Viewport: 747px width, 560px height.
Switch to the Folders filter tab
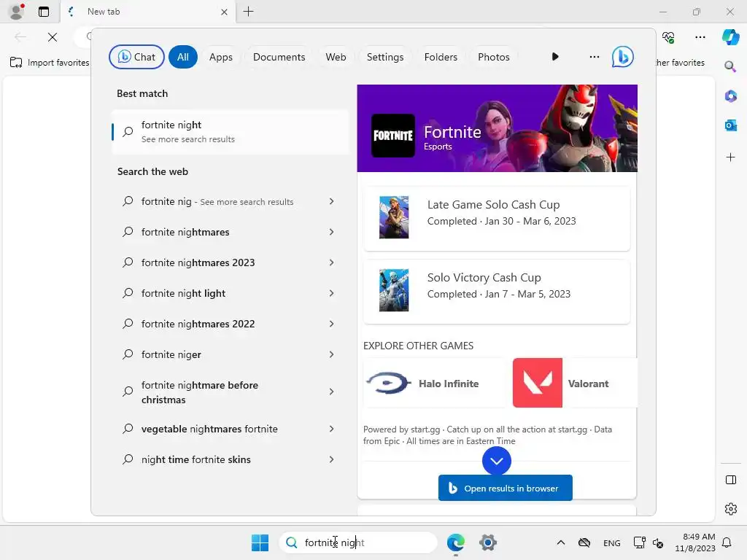pos(441,57)
